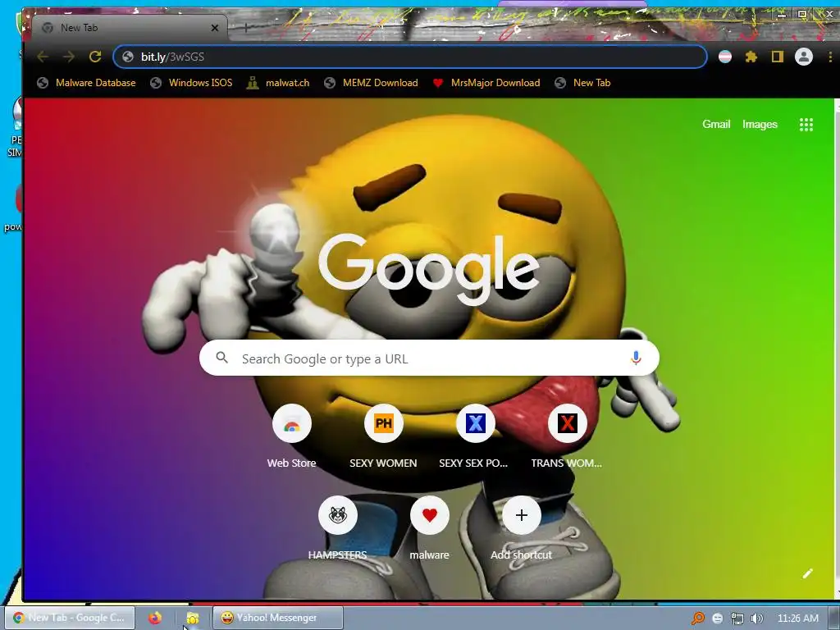
Task: Close the New Tab tab
Action: (x=215, y=28)
